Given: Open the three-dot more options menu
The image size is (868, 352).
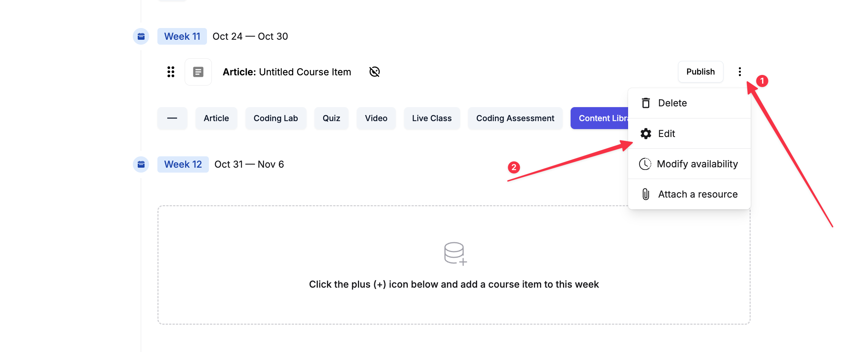Looking at the screenshot, I should point(740,72).
